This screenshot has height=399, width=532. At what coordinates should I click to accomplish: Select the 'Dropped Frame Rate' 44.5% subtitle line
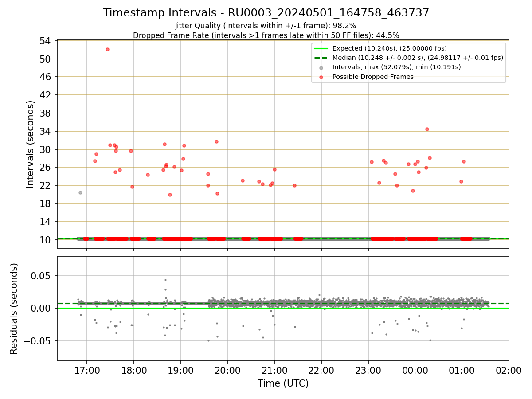[266, 35]
